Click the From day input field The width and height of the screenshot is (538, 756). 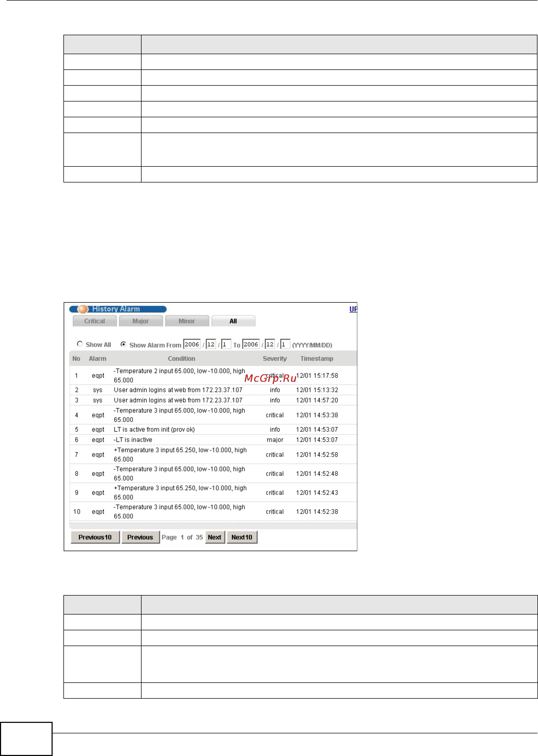[226, 344]
